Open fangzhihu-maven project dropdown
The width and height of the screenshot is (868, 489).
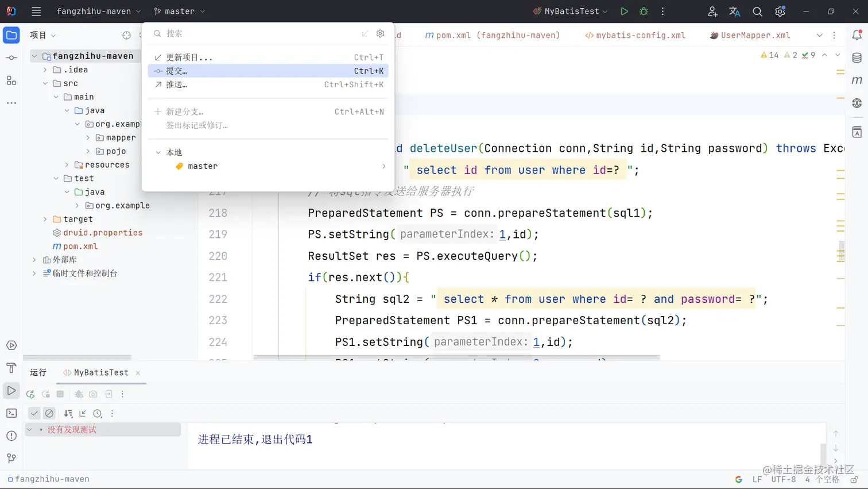tap(99, 11)
